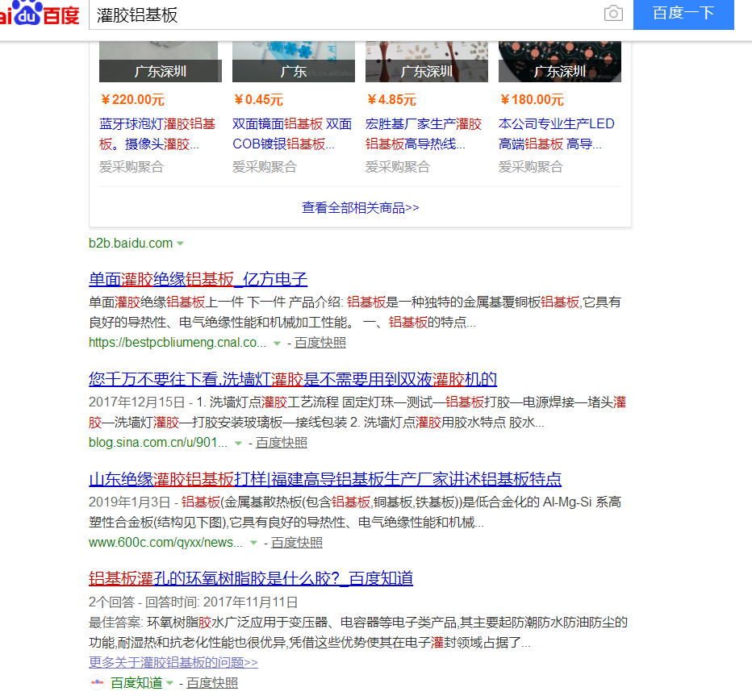This screenshot has height=700, width=752.
Task: Open product thumbnail priced ¥0.45元
Action: pyautogui.click(x=294, y=61)
